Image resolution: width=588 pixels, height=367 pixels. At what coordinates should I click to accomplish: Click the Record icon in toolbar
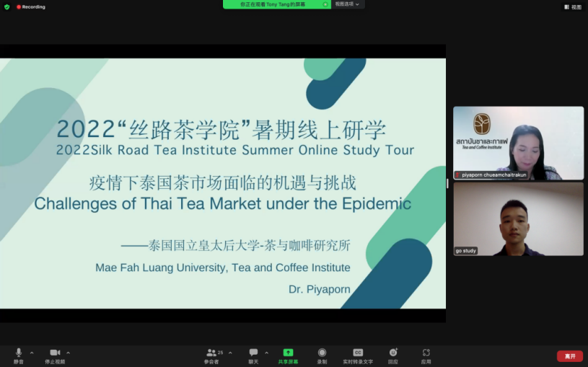(x=322, y=353)
